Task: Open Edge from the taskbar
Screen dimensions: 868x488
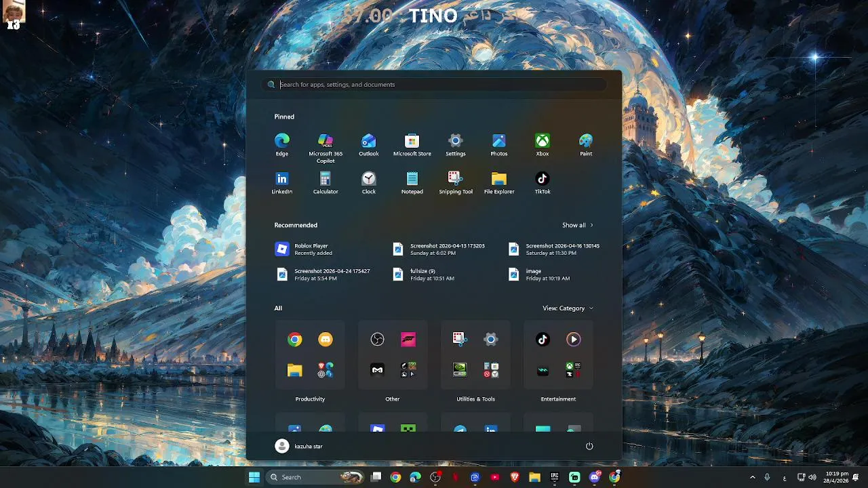Action: point(415,477)
